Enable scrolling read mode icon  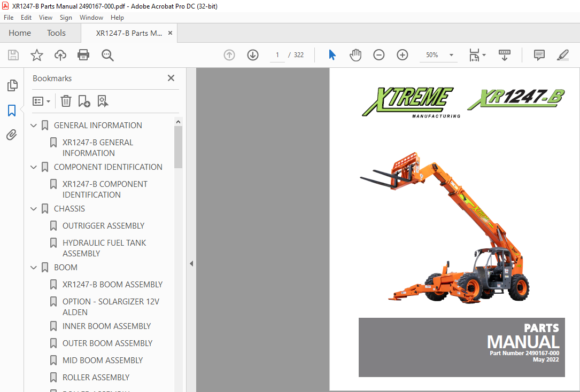point(505,55)
